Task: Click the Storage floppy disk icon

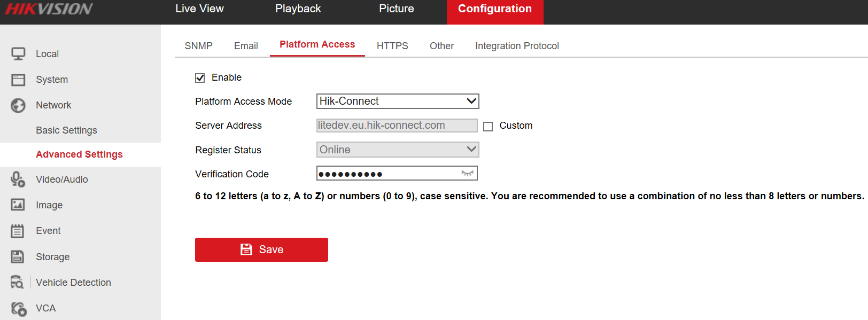Action: 18,256
